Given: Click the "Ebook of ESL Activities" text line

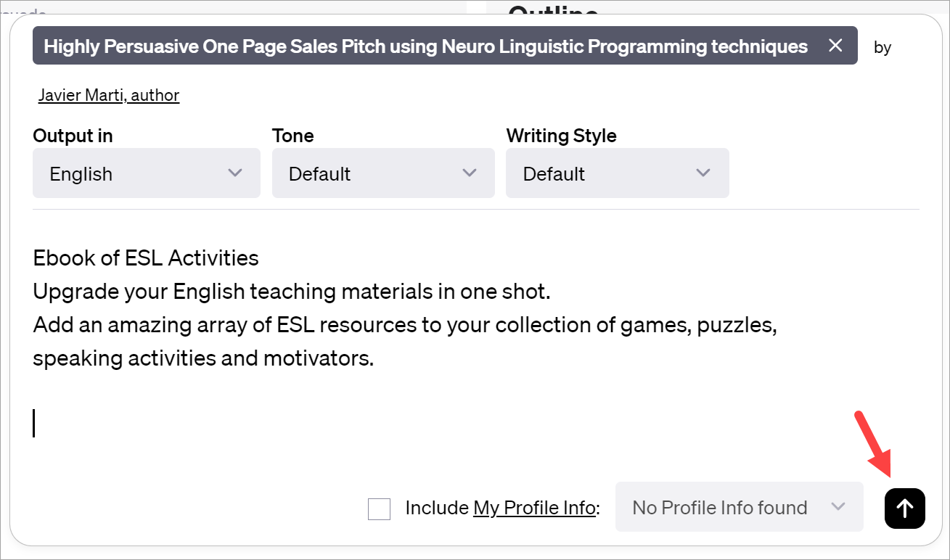Looking at the screenshot, I should pos(146,258).
